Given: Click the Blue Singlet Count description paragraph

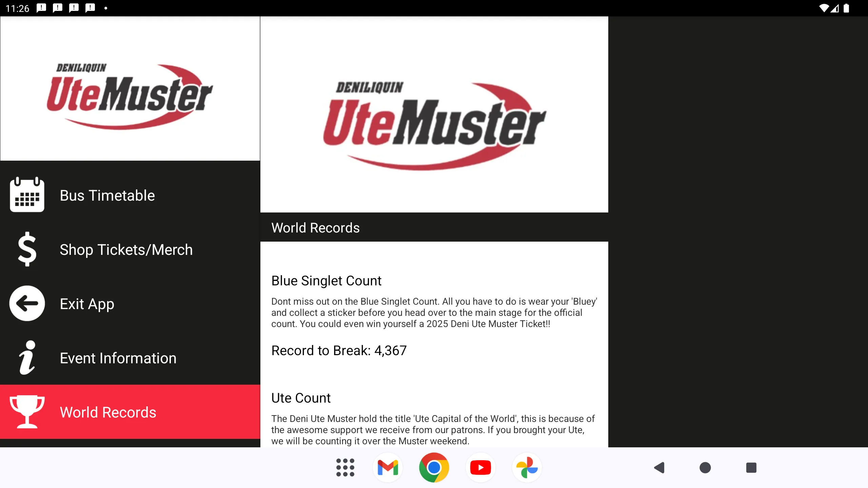Looking at the screenshot, I should (x=434, y=312).
